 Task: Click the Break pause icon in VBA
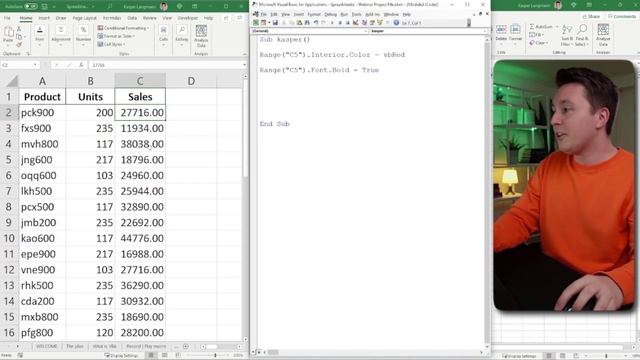coord(340,22)
